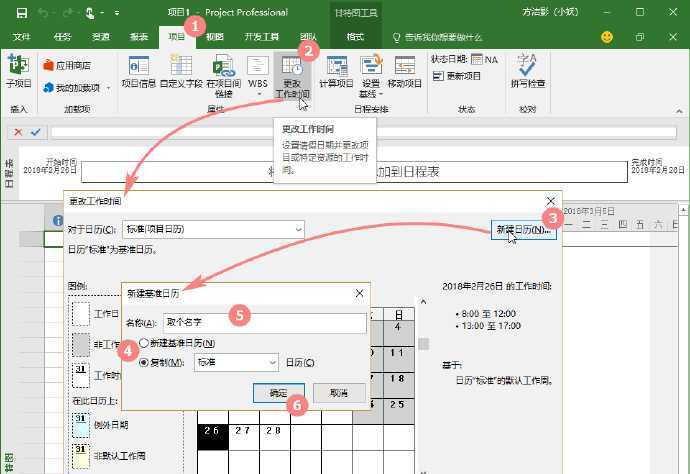The width and height of the screenshot is (690, 474).
Task: Click the 更新项目 button
Action: (x=457, y=76)
